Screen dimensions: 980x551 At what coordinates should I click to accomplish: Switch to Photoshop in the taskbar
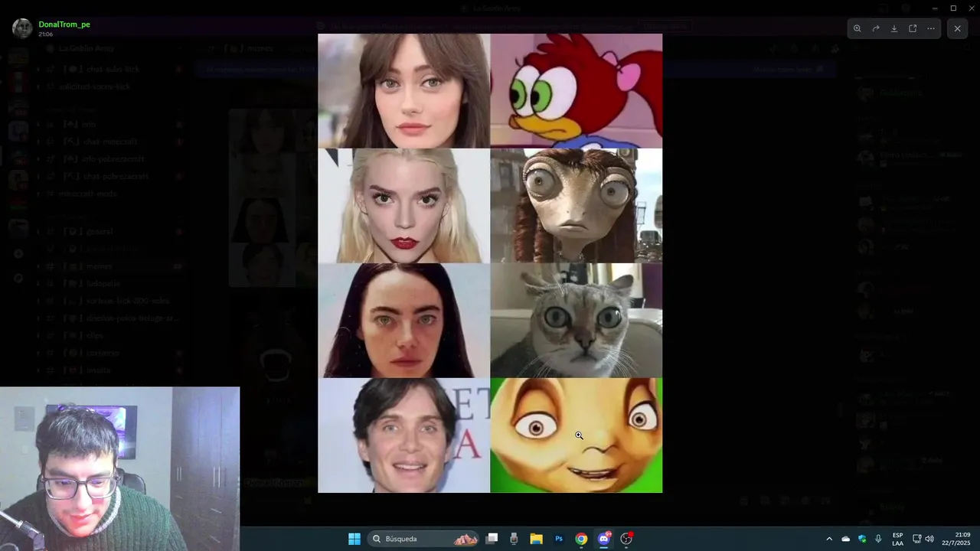[559, 539]
